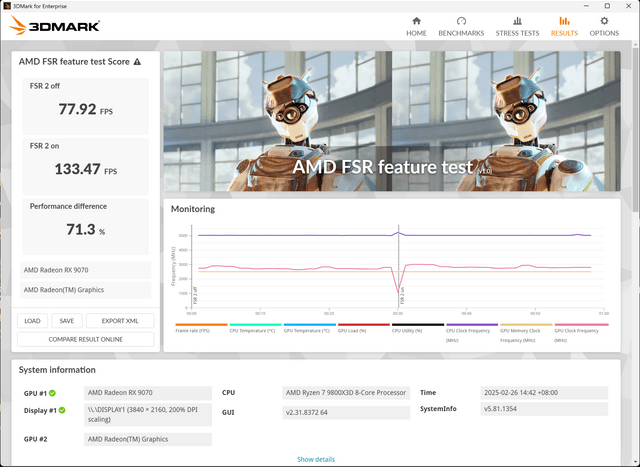Image resolution: width=640 pixels, height=467 pixels.
Task: Click the EXPORT XML button
Action: tap(120, 321)
